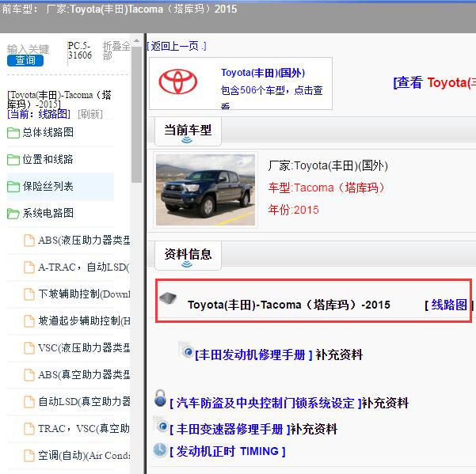Click the blue 查询 search button

point(25,60)
